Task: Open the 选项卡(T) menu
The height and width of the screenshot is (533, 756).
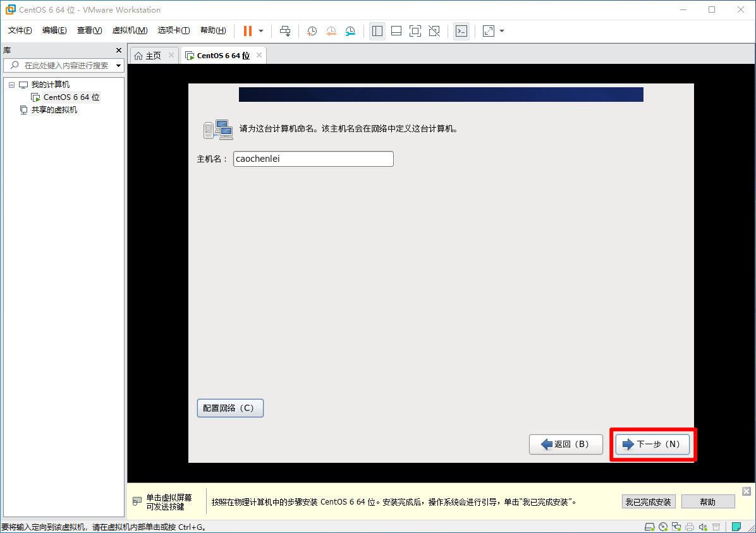Action: tap(174, 30)
